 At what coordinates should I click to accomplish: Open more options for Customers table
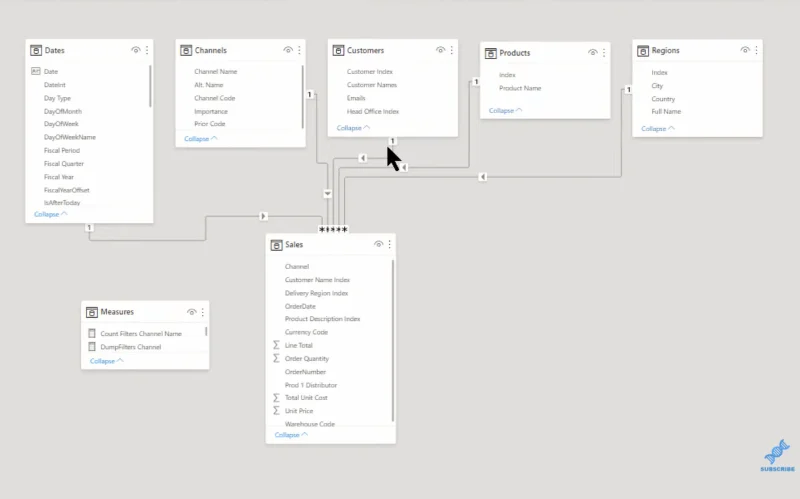pos(452,50)
